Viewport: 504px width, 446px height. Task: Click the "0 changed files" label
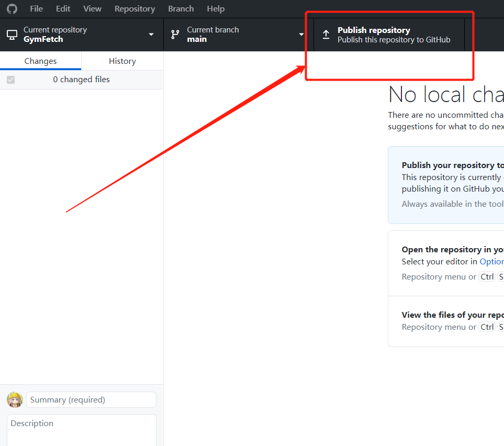(x=81, y=80)
